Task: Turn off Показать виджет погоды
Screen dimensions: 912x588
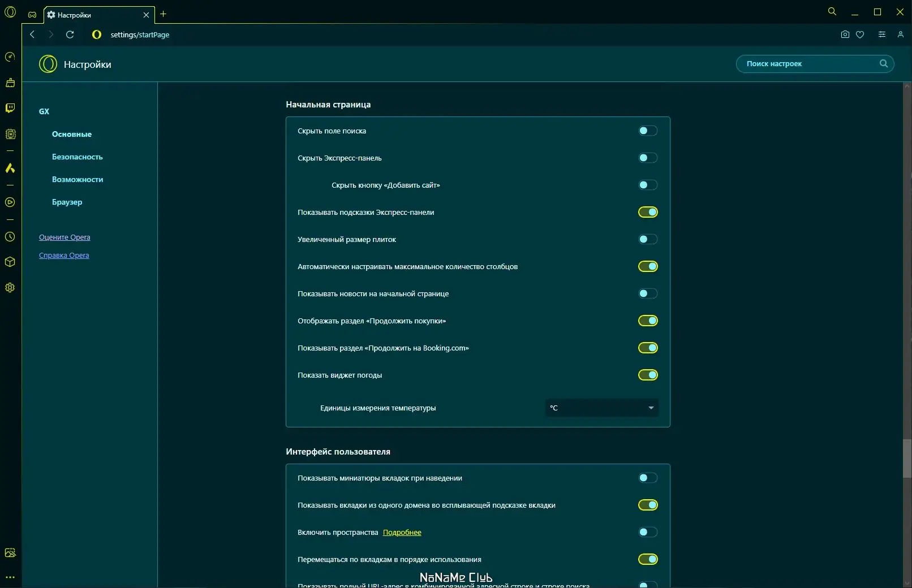Action: point(648,375)
